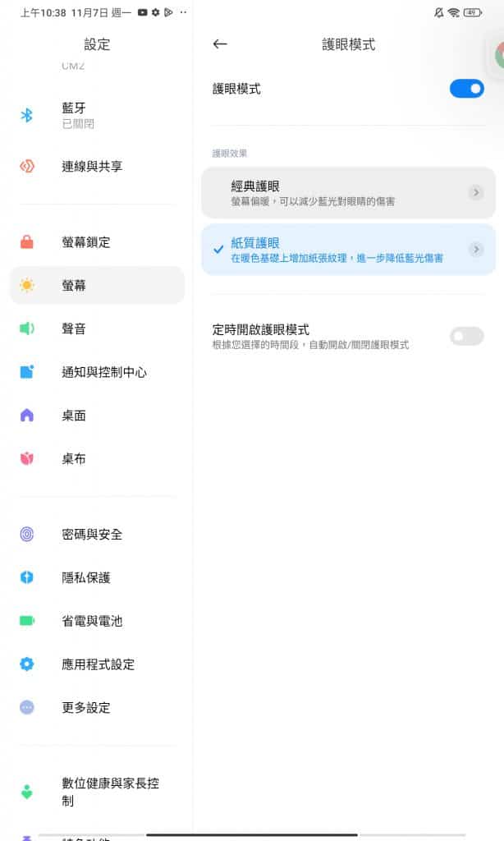Tap the purple 桌面 home icon
Viewport: 504px width, 841px height.
coord(26,416)
